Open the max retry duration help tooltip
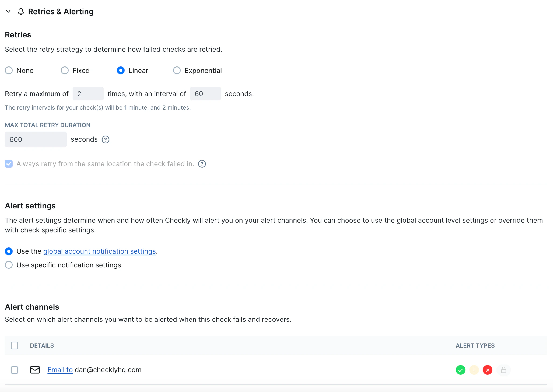 [x=106, y=139]
